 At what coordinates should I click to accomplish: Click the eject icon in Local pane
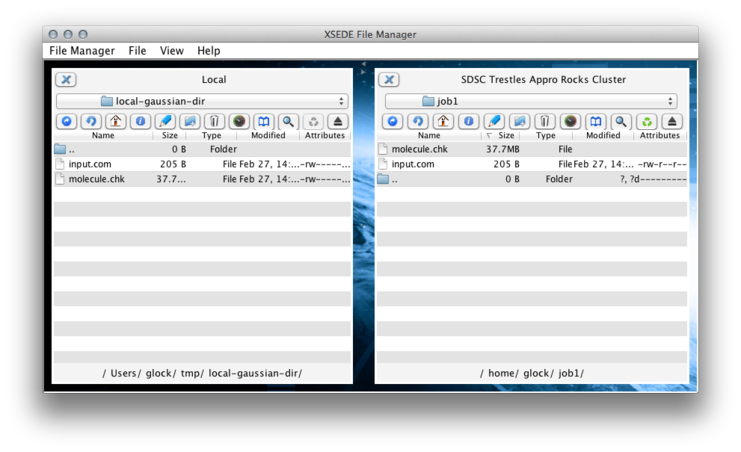click(338, 122)
